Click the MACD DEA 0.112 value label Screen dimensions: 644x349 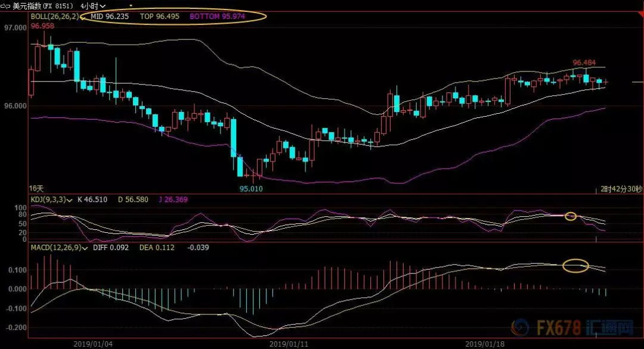157,247
